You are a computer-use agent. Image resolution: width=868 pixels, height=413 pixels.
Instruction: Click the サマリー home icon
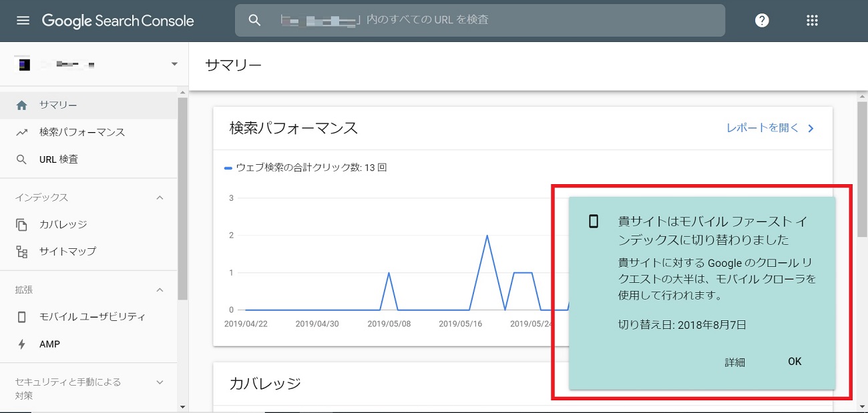click(x=22, y=105)
